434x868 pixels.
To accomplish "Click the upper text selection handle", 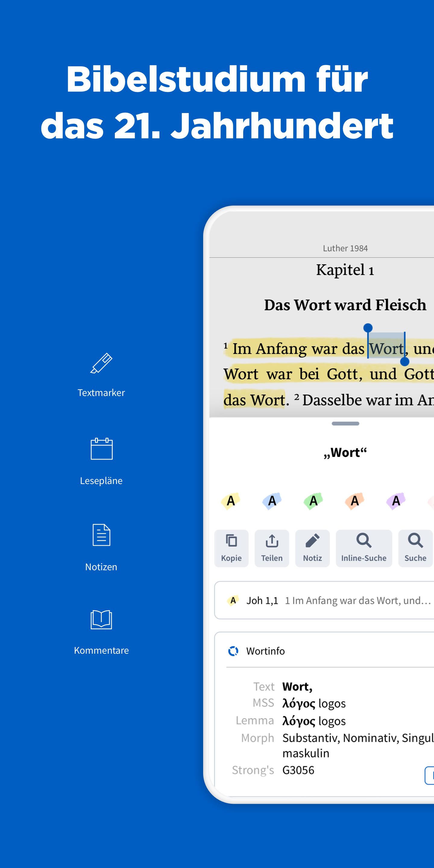I will (x=368, y=328).
